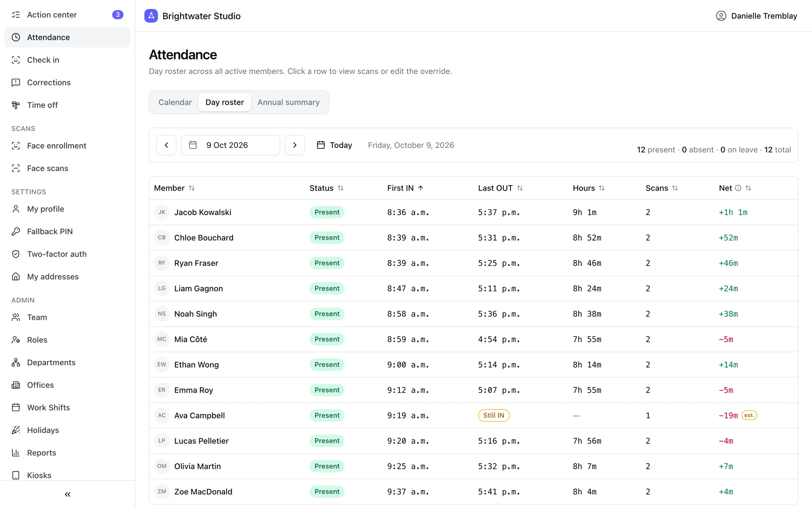The height and width of the screenshot is (508, 812).
Task: Collapse the sidebar with double chevron
Action: point(68,494)
